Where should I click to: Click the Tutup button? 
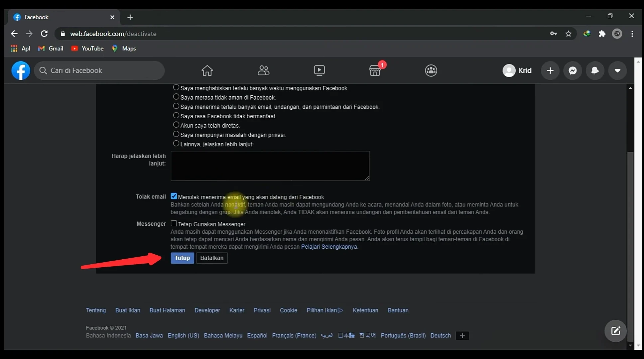click(182, 258)
